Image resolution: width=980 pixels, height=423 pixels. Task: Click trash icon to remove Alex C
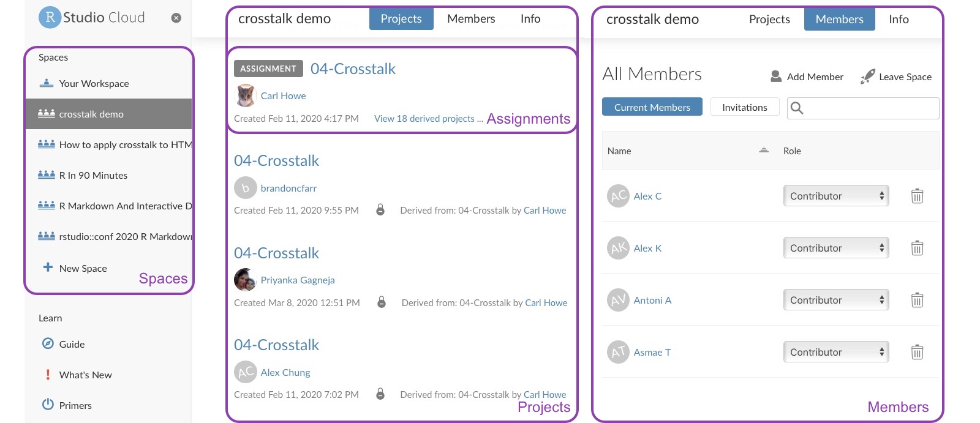click(917, 197)
